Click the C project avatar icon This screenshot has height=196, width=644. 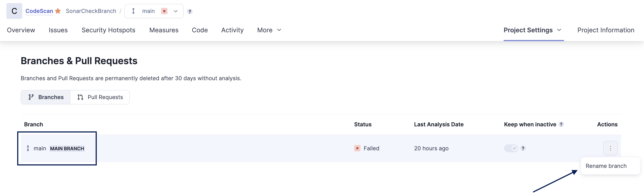(x=14, y=11)
